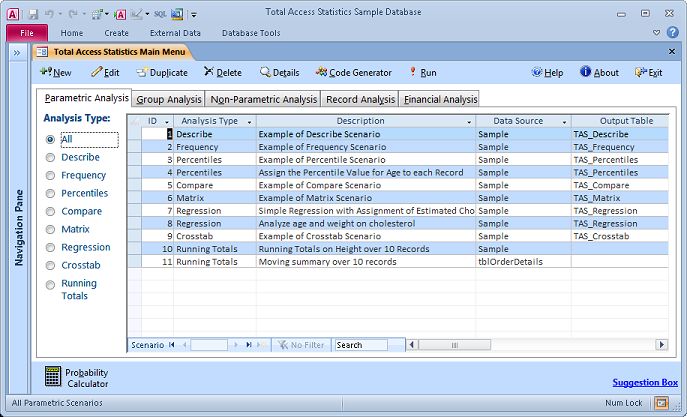Go to first scenario record
This screenshot has width=687, height=417.
coord(172,345)
